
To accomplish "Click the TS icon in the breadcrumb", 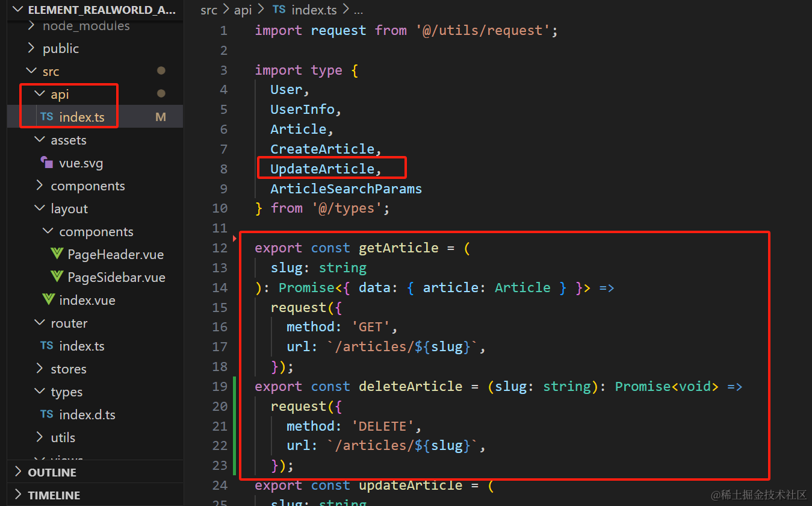I will (x=279, y=10).
